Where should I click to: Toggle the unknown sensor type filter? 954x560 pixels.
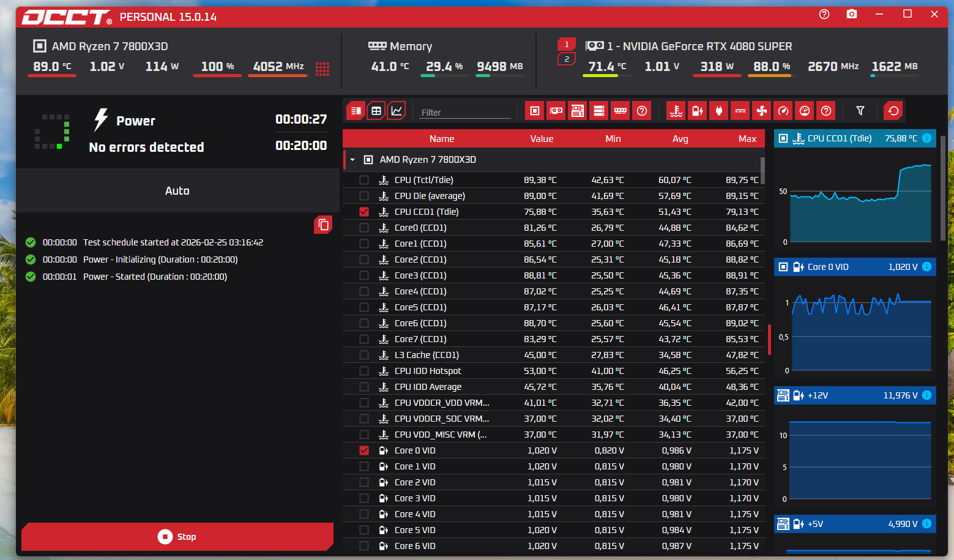[x=826, y=111]
